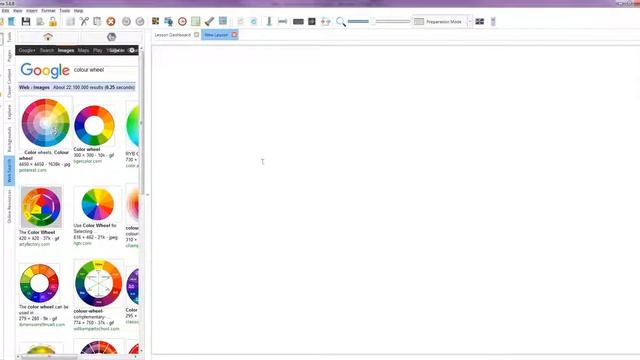Open the View menu
Viewport: 640px width, 360px height.
tap(18, 11)
